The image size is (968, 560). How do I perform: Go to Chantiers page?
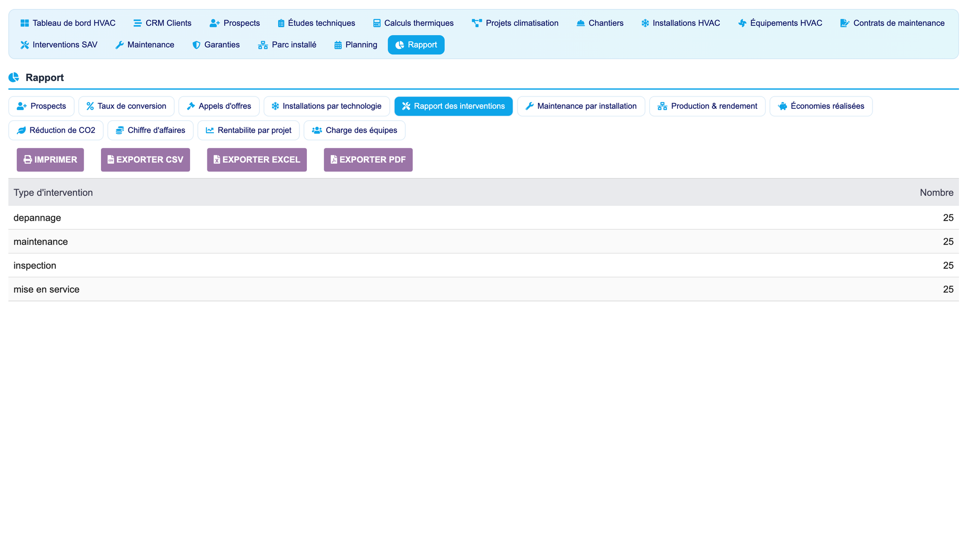[600, 23]
